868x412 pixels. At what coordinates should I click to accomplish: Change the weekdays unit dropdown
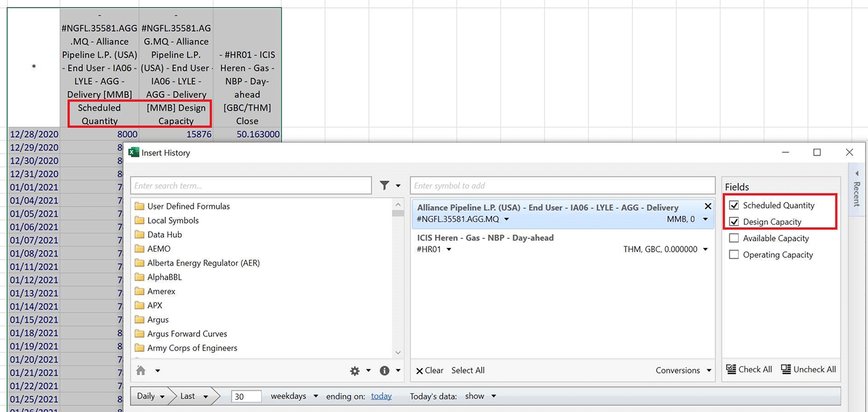(294, 396)
